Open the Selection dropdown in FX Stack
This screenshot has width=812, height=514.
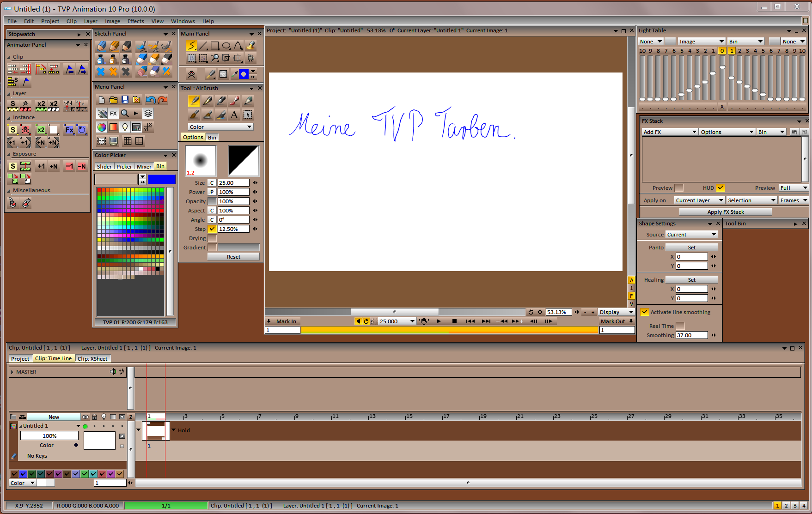click(751, 200)
